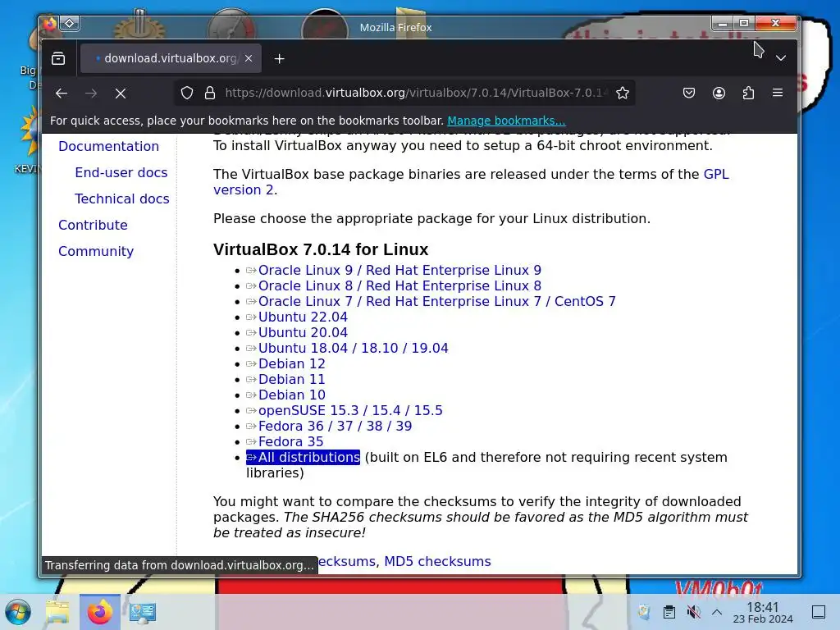Open Technical docs link

point(122,199)
